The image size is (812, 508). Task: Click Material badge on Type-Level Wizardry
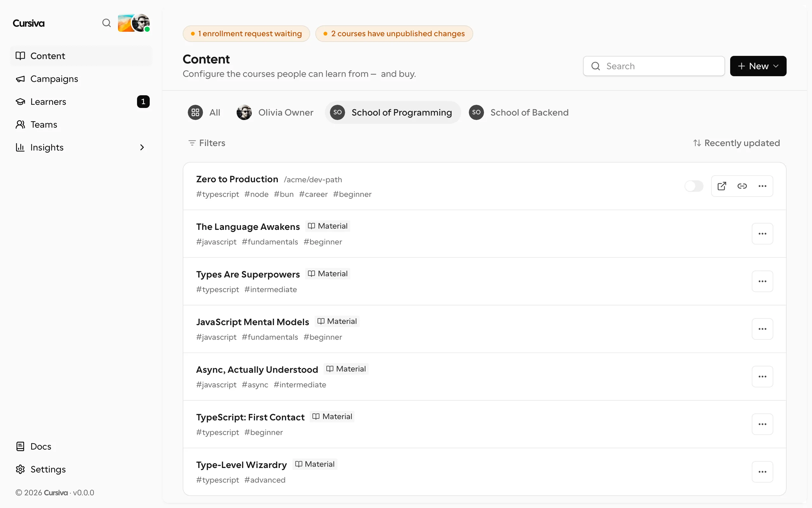(x=315, y=464)
